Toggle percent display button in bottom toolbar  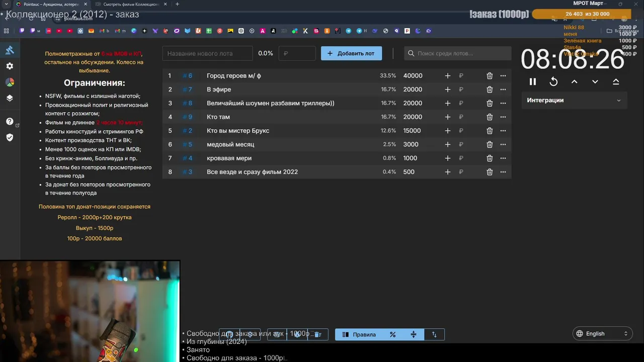pyautogui.click(x=393, y=334)
